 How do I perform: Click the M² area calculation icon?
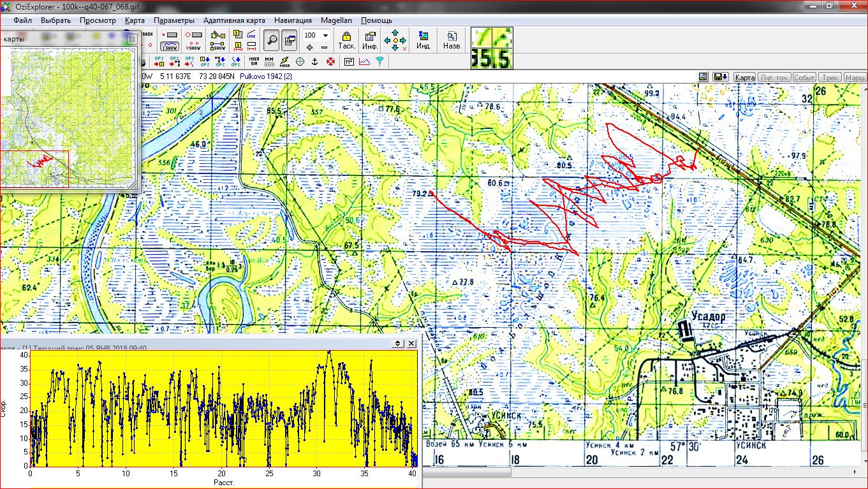(x=349, y=62)
